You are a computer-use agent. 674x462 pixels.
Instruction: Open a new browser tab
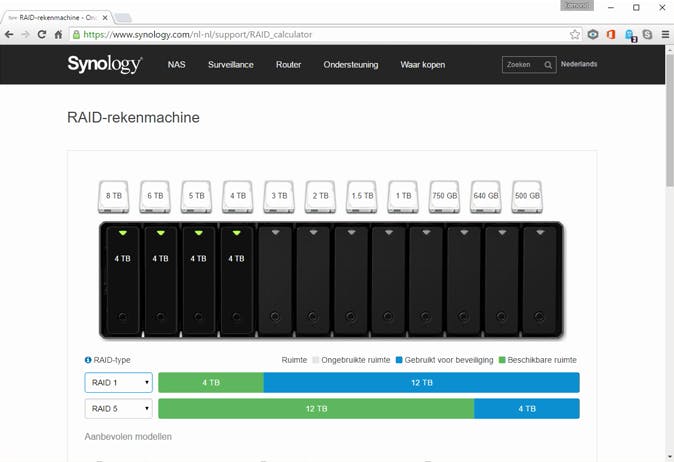pos(123,18)
